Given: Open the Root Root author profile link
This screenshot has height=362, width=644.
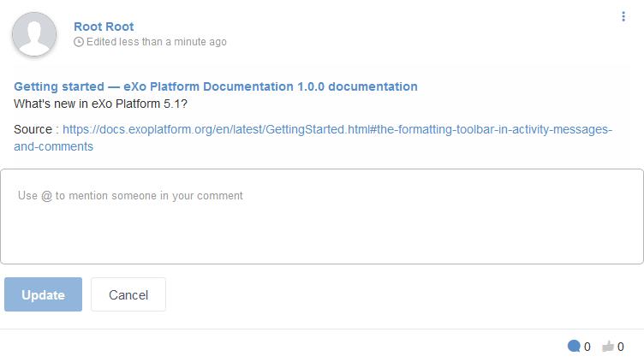Looking at the screenshot, I should 104,27.
